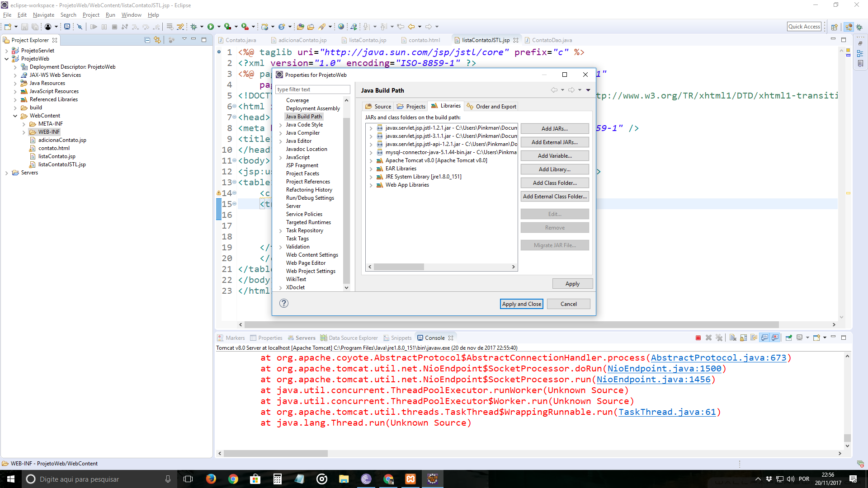868x488 pixels.
Task: Click New file wizard toolbar icon
Action: [8, 27]
